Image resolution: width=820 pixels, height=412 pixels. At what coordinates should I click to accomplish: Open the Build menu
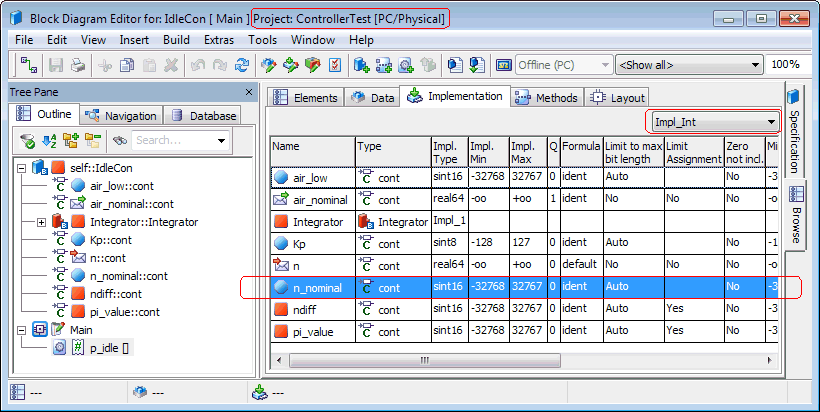176,40
